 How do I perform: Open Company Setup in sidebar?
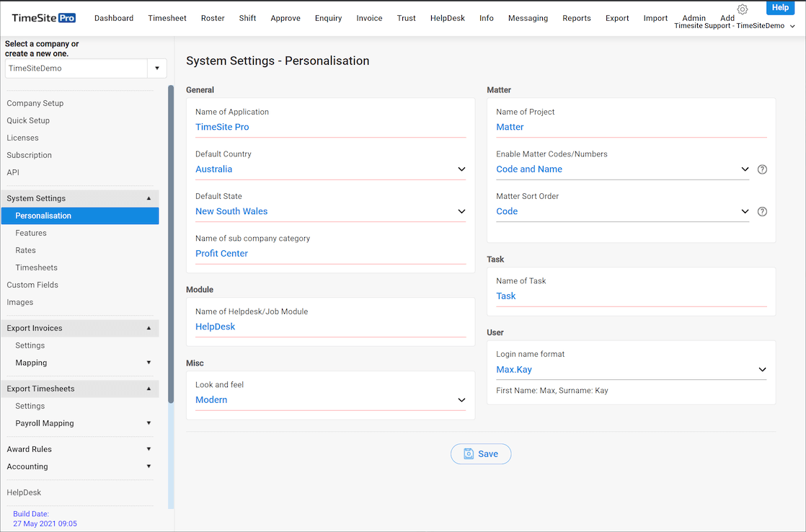pos(35,103)
